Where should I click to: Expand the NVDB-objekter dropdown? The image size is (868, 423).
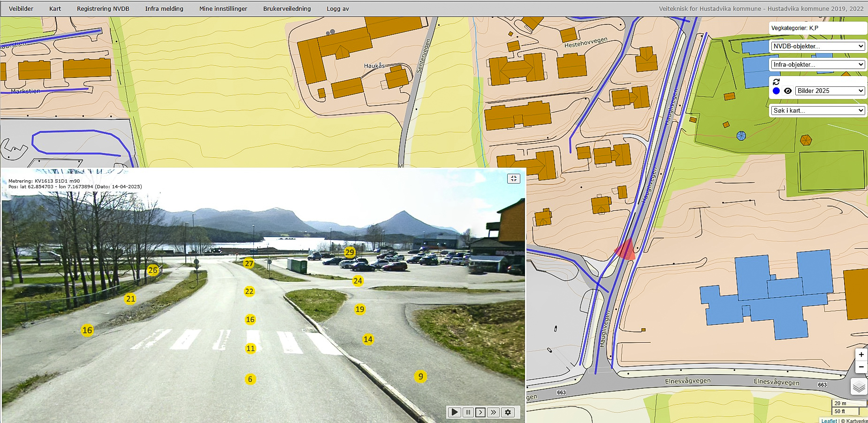tap(818, 46)
